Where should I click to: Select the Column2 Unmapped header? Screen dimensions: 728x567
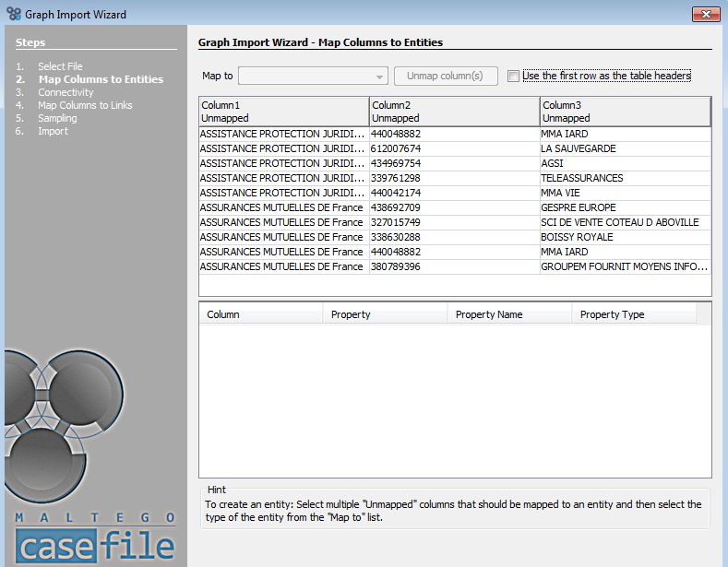(455, 112)
